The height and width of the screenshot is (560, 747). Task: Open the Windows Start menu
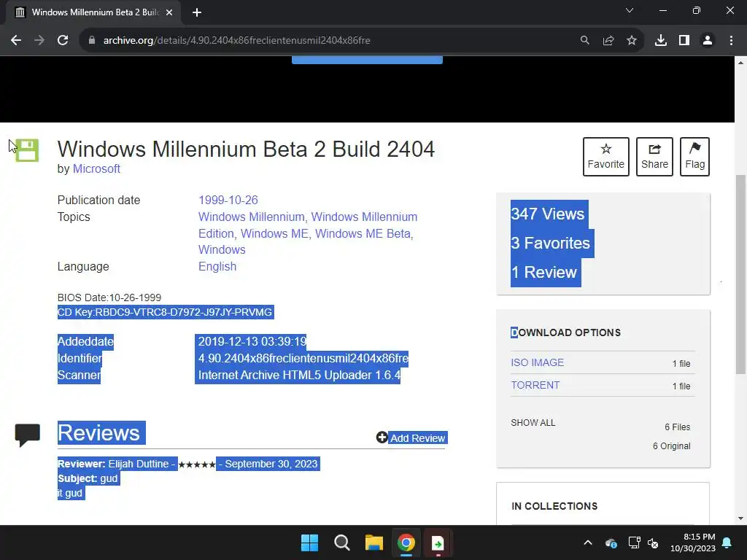(309, 542)
